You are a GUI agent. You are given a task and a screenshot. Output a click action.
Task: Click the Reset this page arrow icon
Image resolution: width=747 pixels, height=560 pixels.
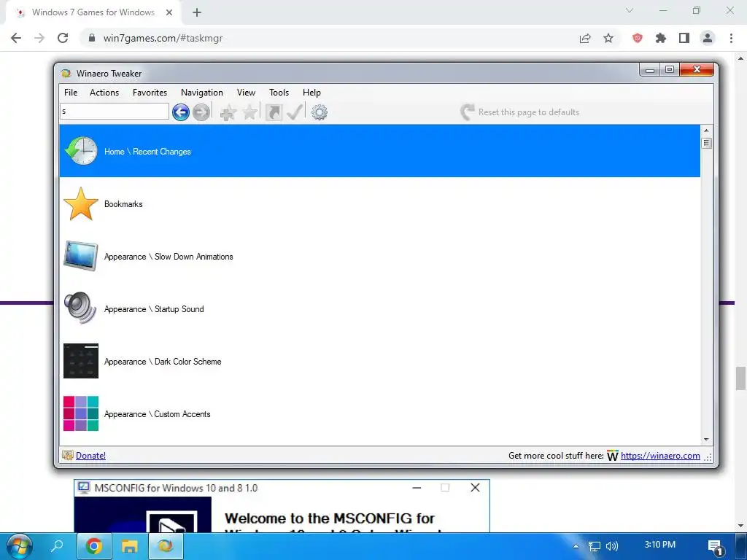tap(468, 112)
